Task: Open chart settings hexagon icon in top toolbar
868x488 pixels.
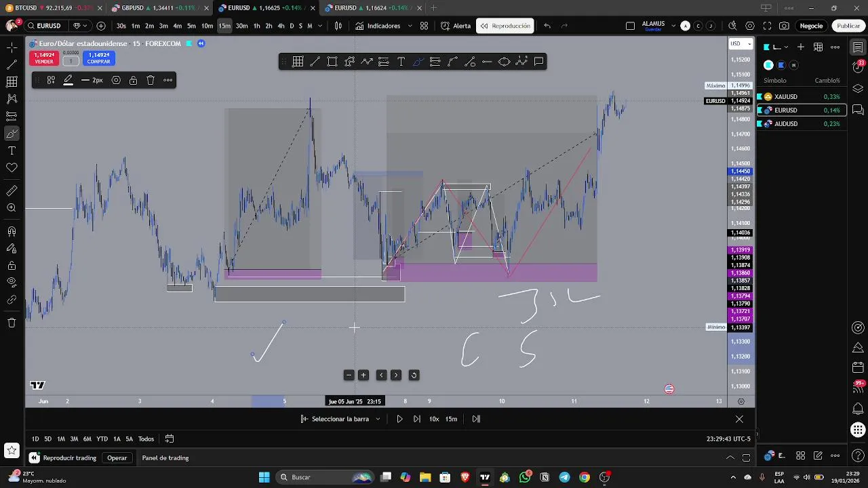Action: click(x=749, y=26)
